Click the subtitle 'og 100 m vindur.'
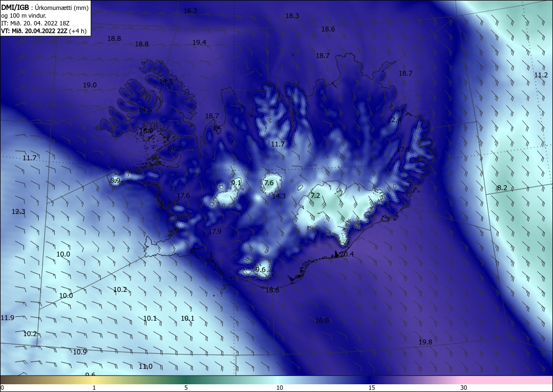 click(x=24, y=15)
